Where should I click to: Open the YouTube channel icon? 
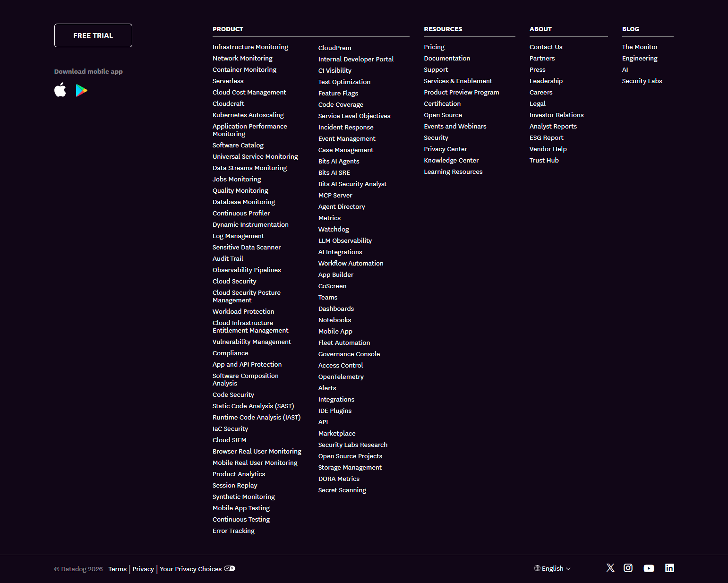649,568
